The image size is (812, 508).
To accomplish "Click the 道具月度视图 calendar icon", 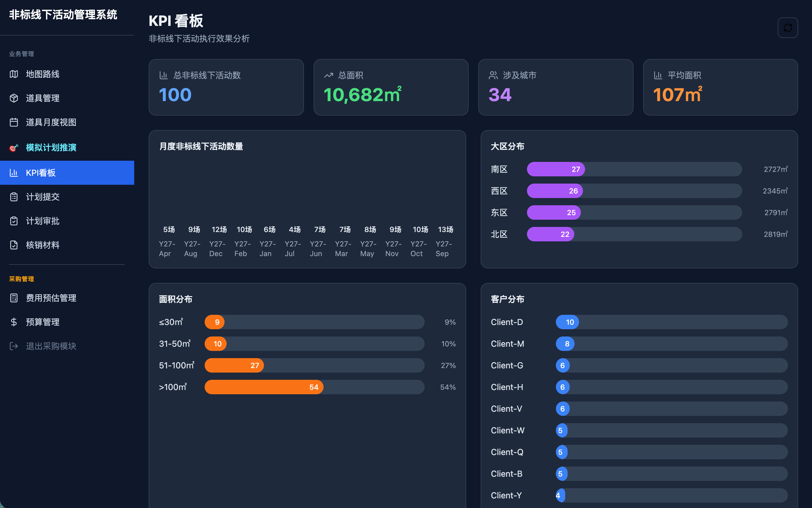I will tap(14, 122).
